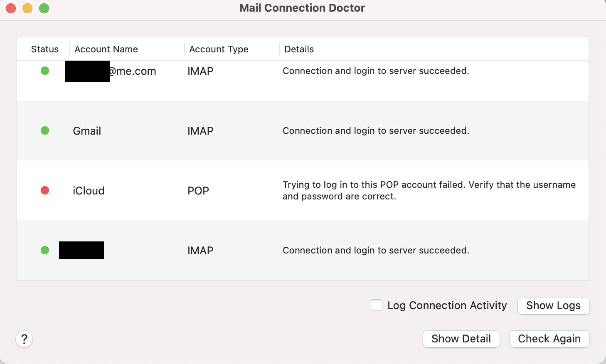Click the green status dot in the last row

click(45, 250)
